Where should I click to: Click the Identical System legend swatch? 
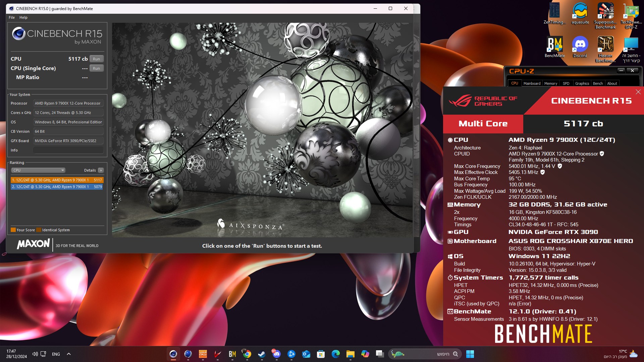click(x=39, y=230)
